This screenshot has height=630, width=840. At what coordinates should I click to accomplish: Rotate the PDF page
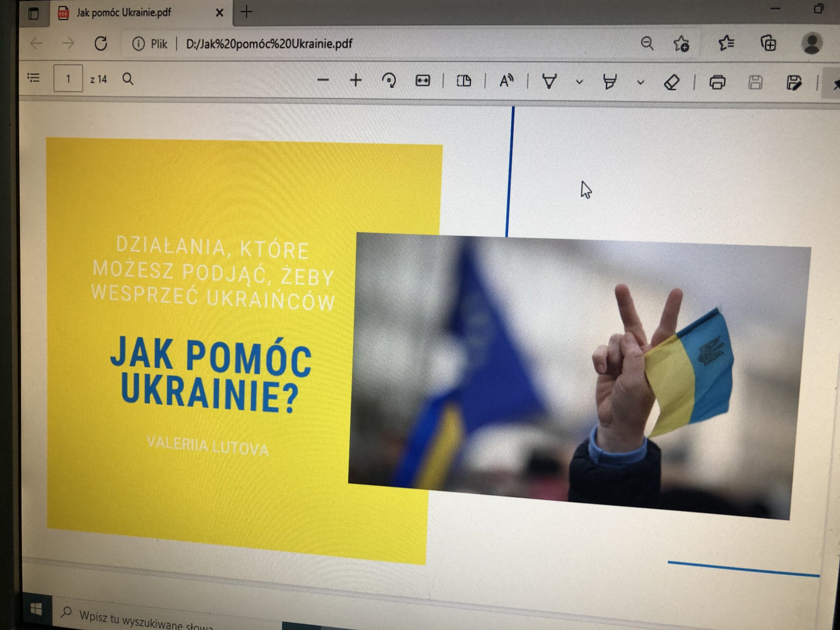(389, 80)
